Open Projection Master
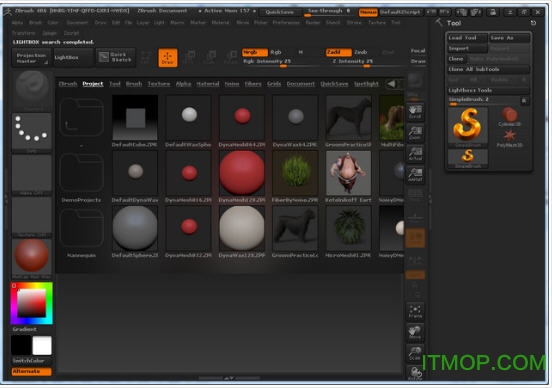This screenshot has width=552, height=388. click(x=31, y=58)
